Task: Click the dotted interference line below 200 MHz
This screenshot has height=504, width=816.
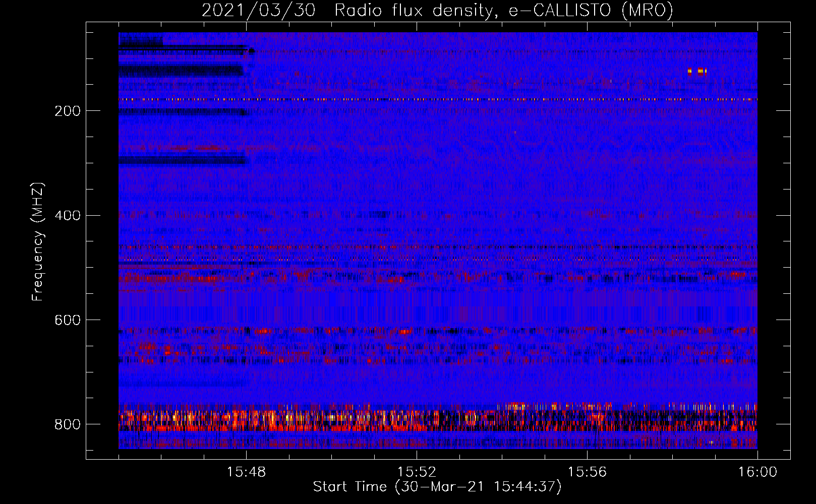Action: pos(438,99)
